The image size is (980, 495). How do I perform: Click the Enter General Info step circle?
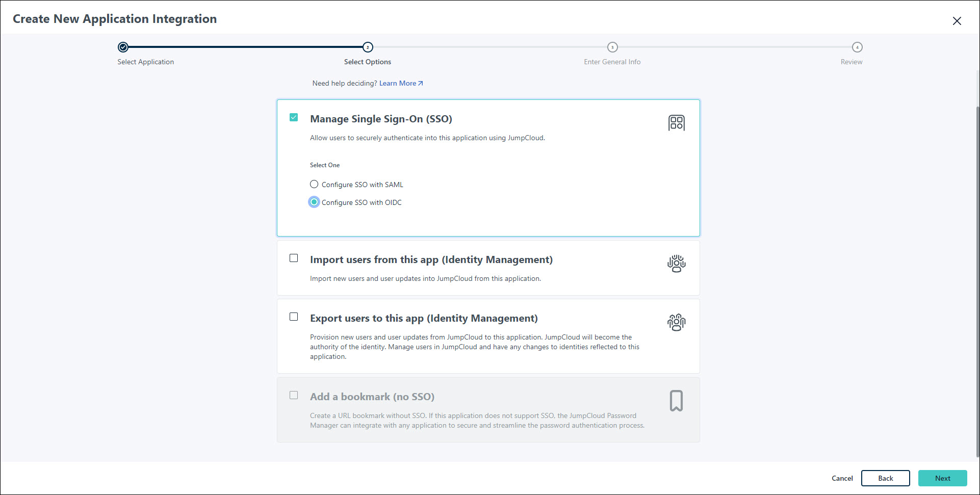coord(612,47)
